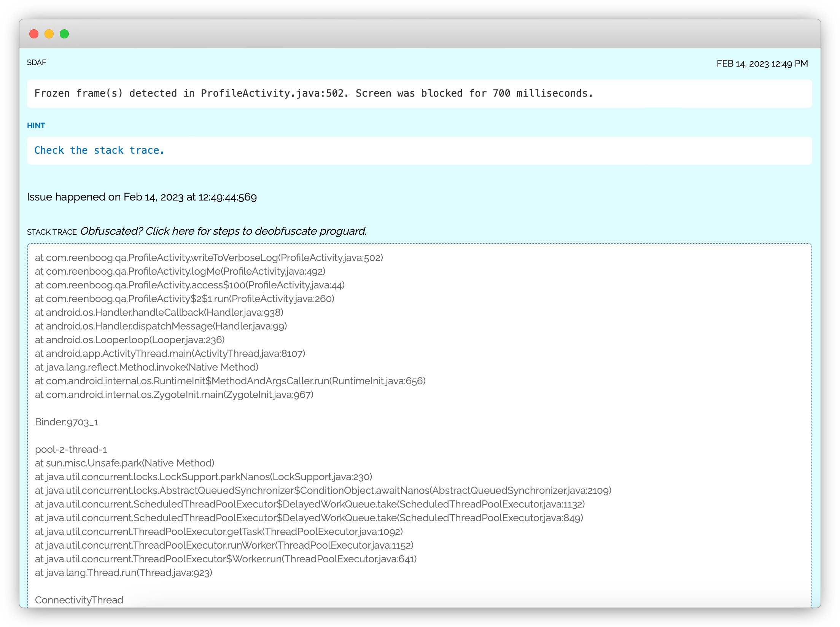Click the HINT heading
The image size is (840, 627).
(x=36, y=126)
